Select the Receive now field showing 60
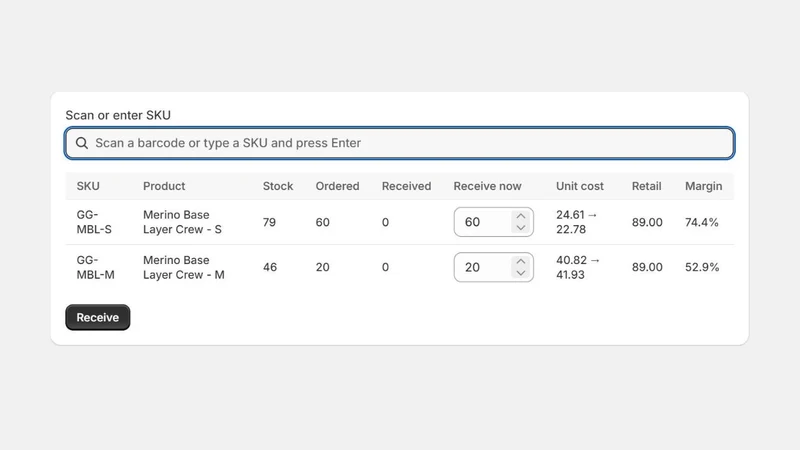The width and height of the screenshot is (800, 450). click(493, 222)
